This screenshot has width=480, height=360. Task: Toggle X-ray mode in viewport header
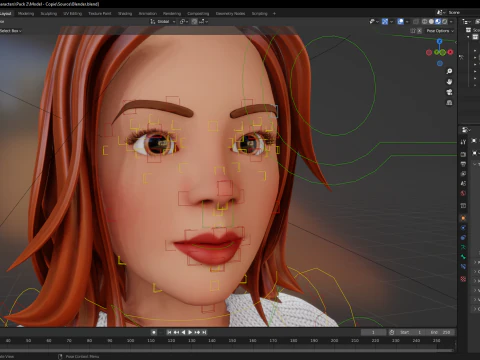(x=416, y=22)
